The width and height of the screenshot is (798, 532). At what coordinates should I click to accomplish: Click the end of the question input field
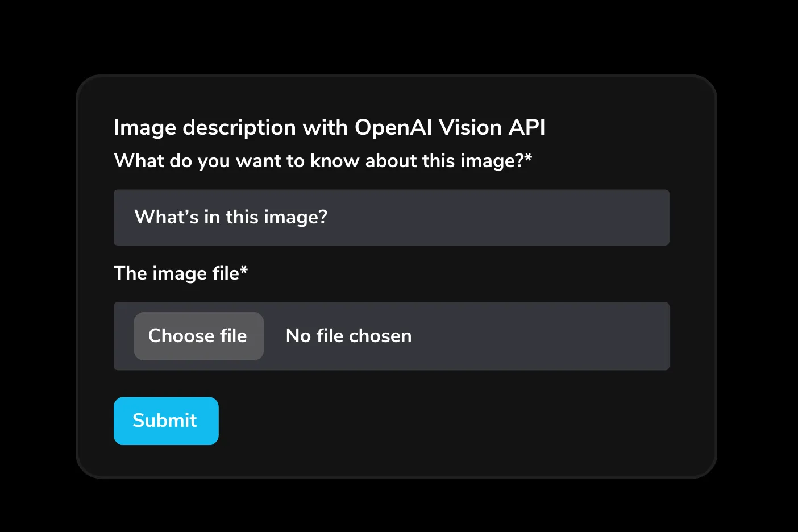click(625, 218)
